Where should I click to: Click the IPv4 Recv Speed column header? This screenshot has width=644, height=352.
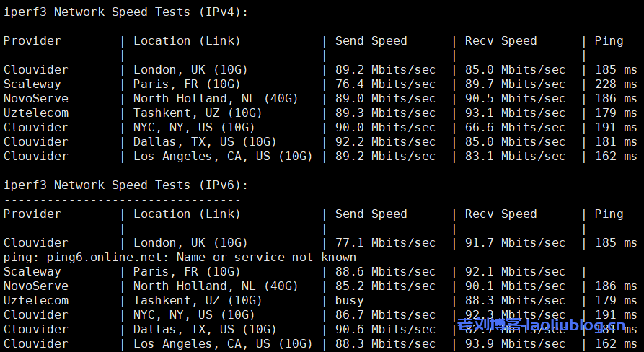(500, 40)
